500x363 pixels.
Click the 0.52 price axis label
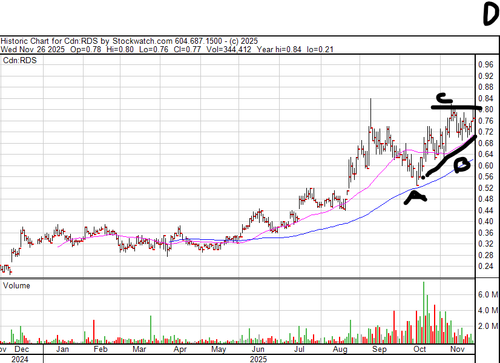[486, 188]
